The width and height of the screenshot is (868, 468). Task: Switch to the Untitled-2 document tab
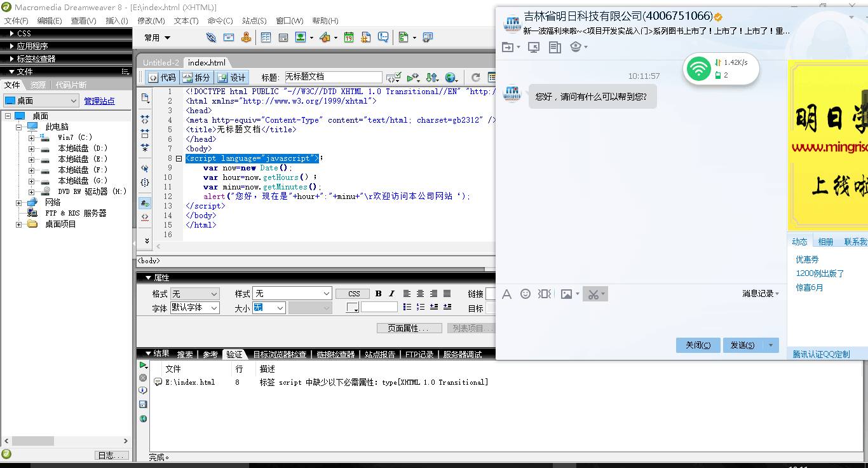(161, 62)
